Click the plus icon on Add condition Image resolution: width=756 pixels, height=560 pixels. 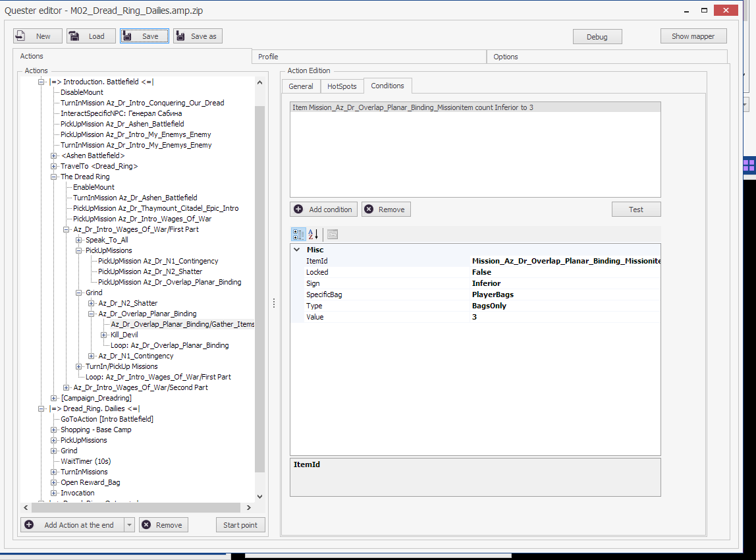click(x=298, y=209)
